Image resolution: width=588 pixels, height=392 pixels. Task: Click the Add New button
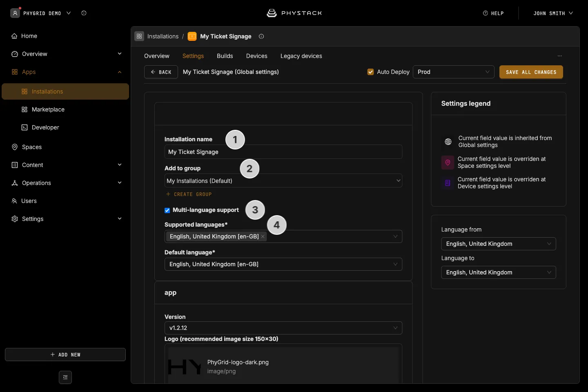65,354
